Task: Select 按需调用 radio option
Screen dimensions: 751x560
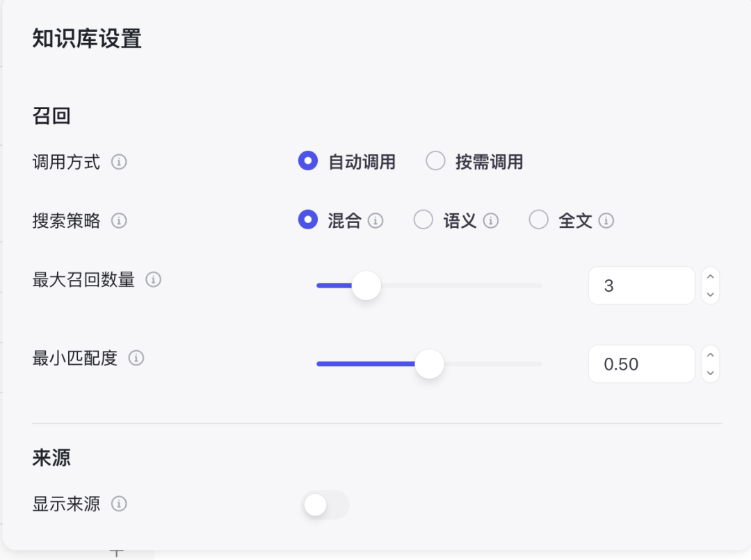Action: (435, 161)
